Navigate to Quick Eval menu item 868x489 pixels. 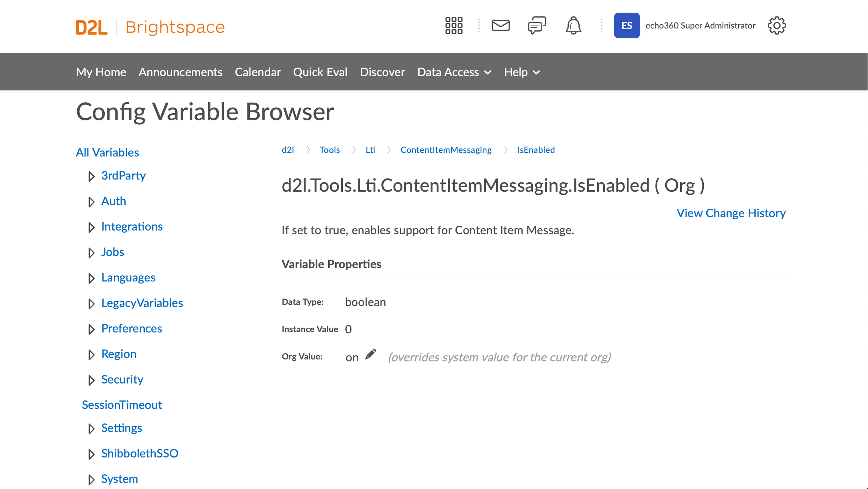click(x=320, y=72)
